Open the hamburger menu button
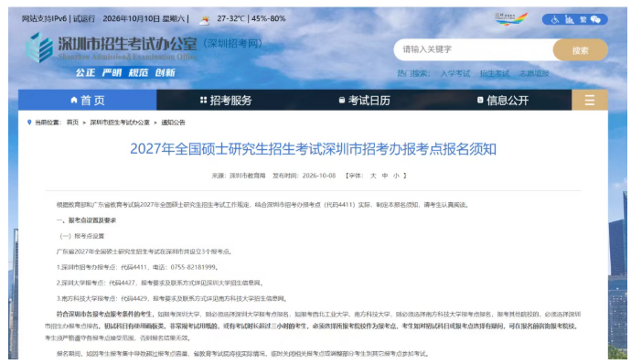Image resolution: width=631 pixels, height=364 pixels. pyautogui.click(x=590, y=100)
